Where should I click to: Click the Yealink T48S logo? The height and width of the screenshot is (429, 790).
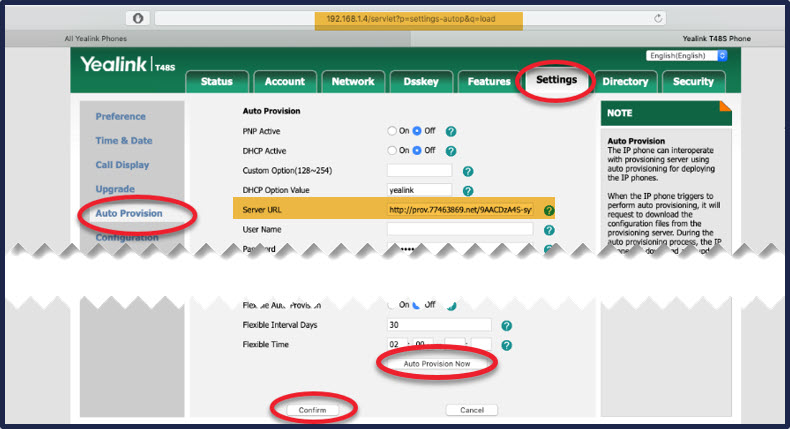(x=127, y=65)
